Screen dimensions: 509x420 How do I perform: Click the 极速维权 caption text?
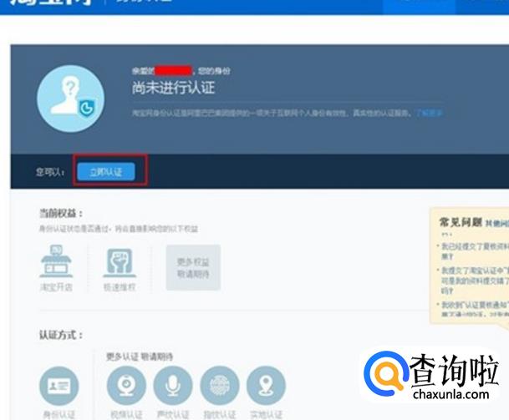point(120,287)
